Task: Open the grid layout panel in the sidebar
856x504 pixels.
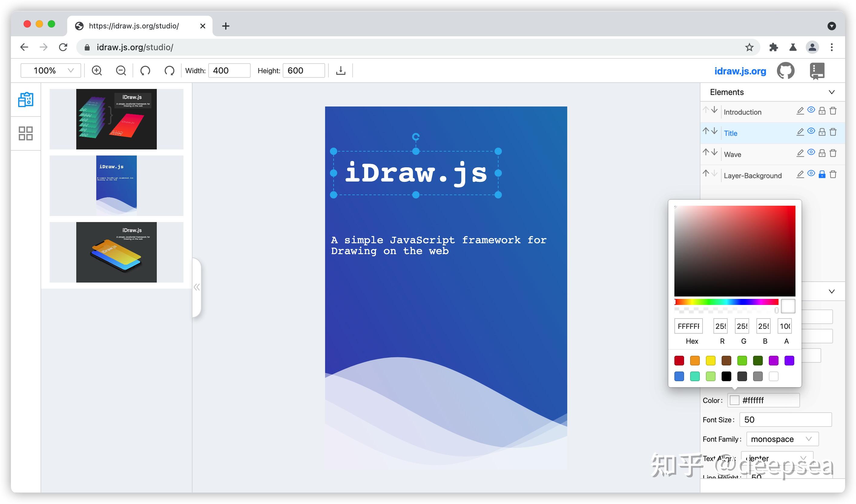Action: click(x=25, y=133)
